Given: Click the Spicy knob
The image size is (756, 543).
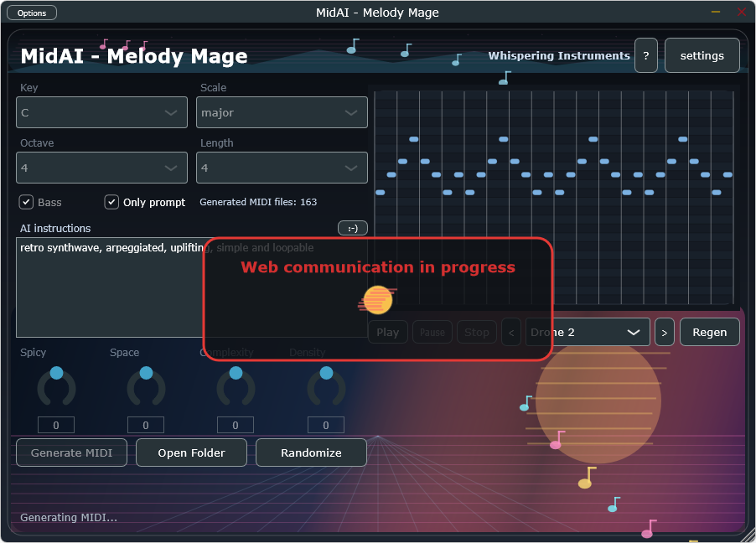Looking at the screenshot, I should [56, 387].
